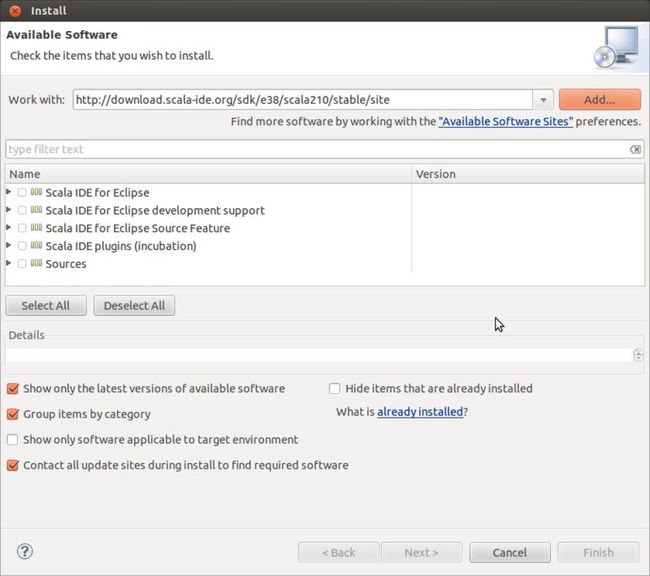Click the Eclipse Source Feature category icon
The width and height of the screenshot is (650, 576).
36,228
